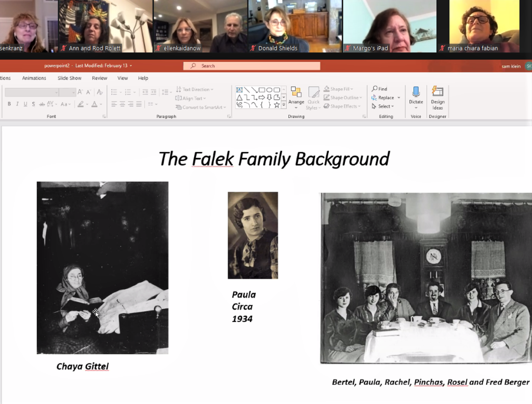
Task: Select the straight Line shape
Action: pos(247,90)
